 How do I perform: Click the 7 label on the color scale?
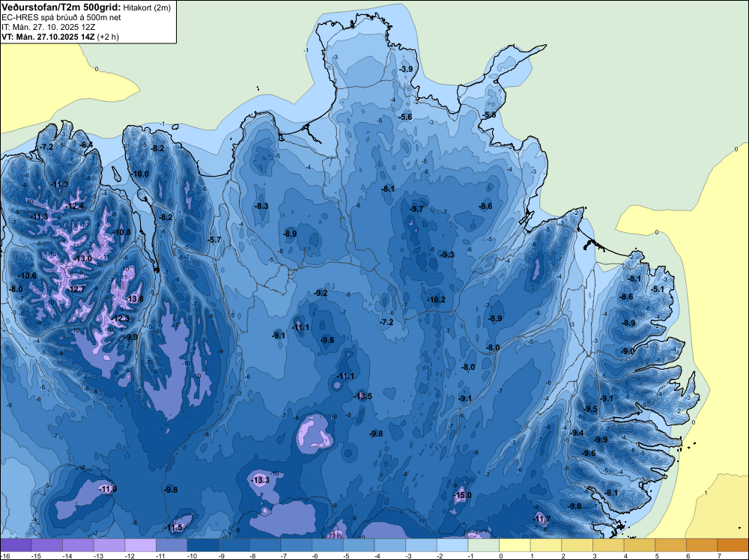[719, 556]
